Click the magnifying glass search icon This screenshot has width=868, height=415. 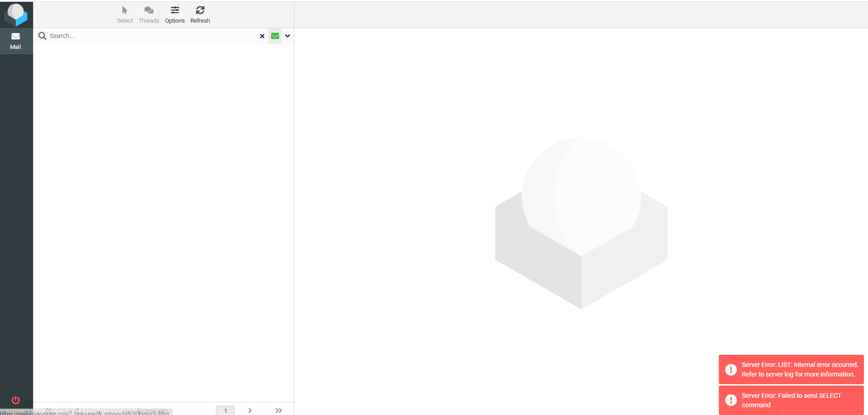point(42,36)
